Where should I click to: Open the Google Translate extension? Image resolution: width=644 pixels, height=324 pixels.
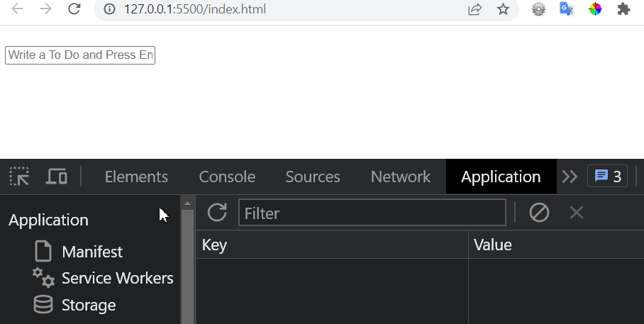[x=567, y=9]
